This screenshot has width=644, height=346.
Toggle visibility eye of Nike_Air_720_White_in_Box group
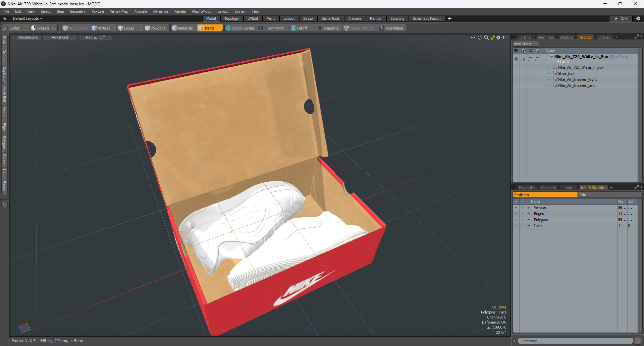(x=516, y=59)
